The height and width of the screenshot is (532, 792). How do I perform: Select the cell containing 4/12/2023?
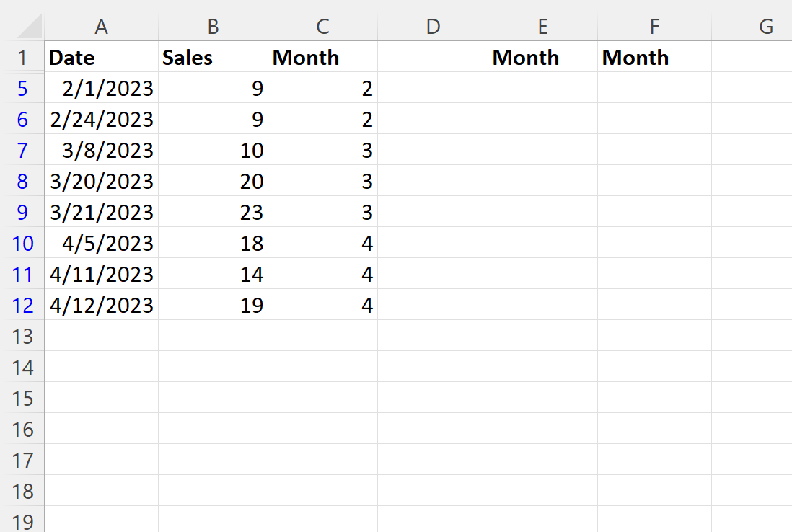101,306
